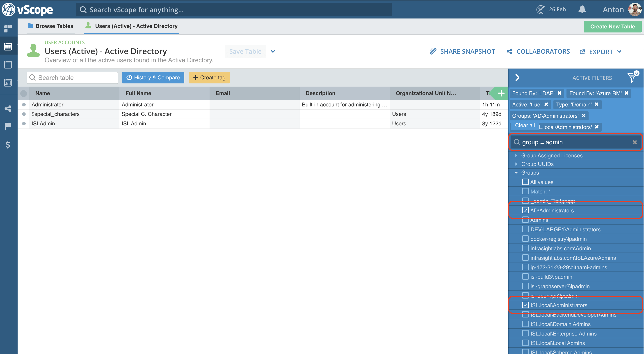
Task: Select the ISLAdmin row bullet
Action: coord(24,124)
